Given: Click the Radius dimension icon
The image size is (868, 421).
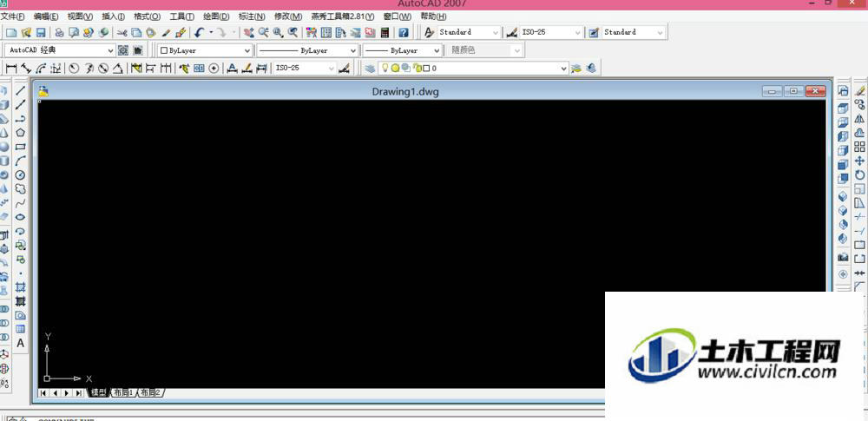Looking at the screenshot, I should (74, 68).
